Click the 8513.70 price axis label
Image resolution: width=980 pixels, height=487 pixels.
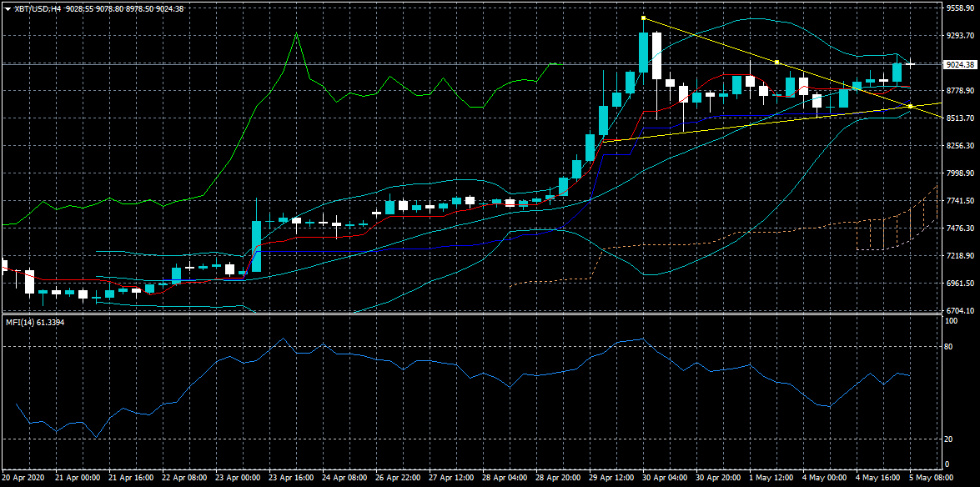962,118
